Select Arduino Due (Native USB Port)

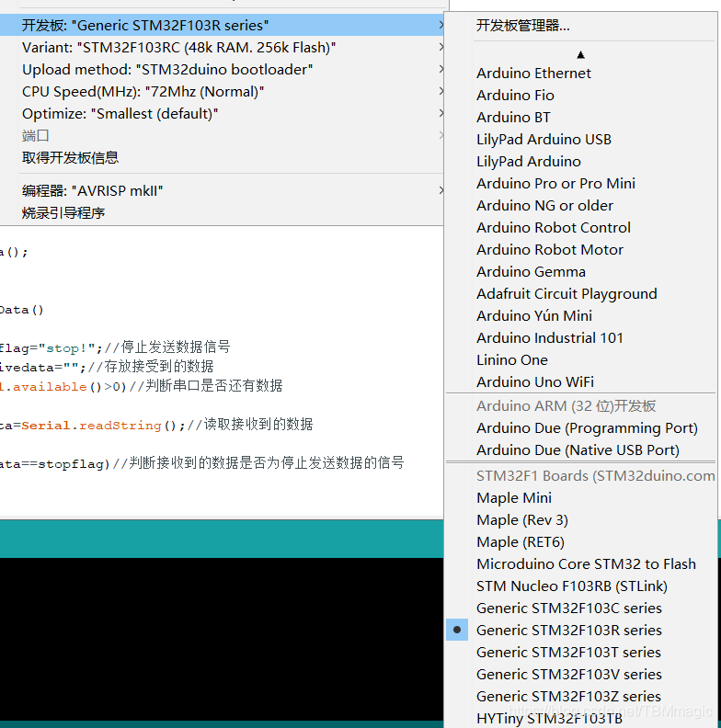pyautogui.click(x=580, y=449)
